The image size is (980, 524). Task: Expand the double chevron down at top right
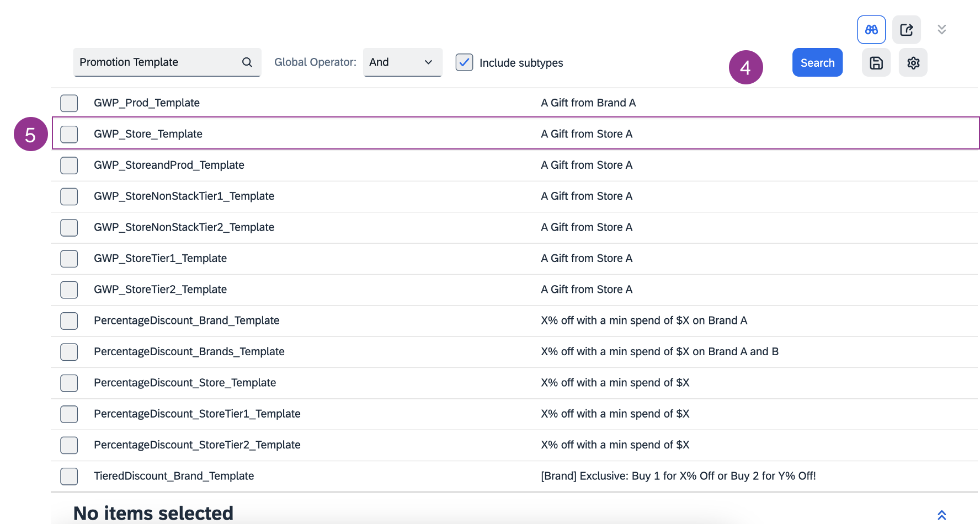[942, 30]
